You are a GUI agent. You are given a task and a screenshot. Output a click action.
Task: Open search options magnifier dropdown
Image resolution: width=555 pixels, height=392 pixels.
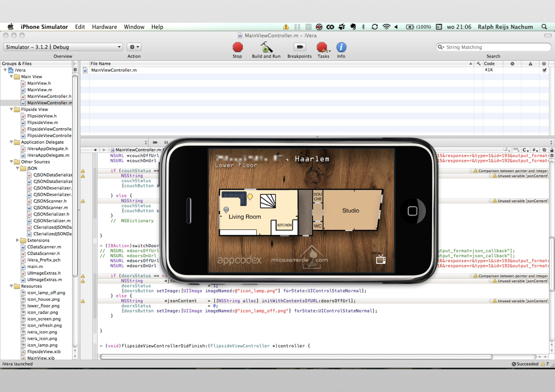pyautogui.click(x=441, y=47)
